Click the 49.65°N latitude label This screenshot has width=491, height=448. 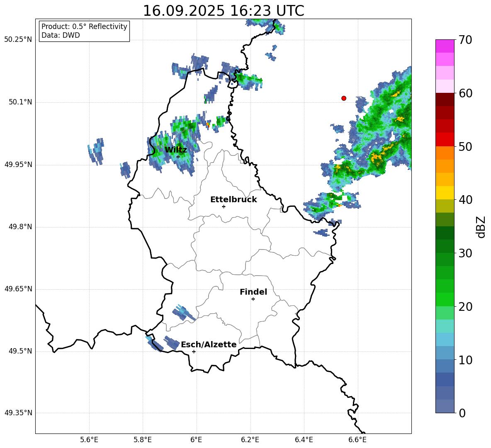click(x=18, y=289)
